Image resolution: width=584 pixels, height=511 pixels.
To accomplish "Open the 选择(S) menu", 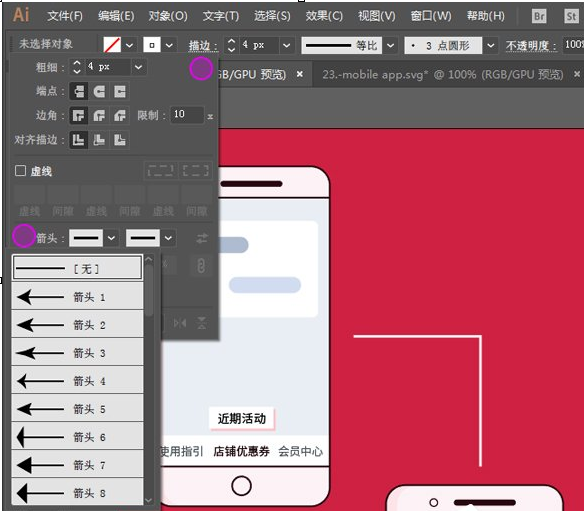I will pos(272,16).
